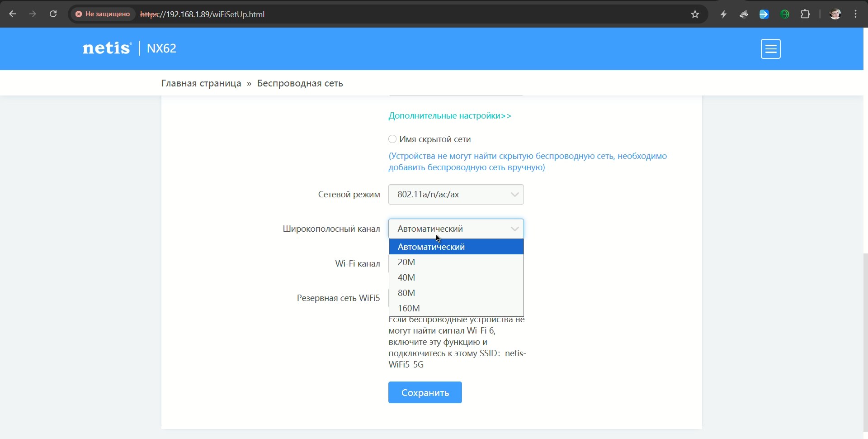868x439 pixels.
Task: Open the Сетевой режим dropdown
Action: (x=456, y=195)
